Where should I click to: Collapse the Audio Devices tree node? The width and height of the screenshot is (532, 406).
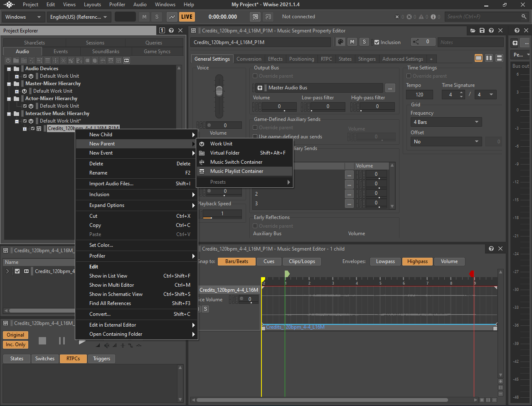point(8,69)
